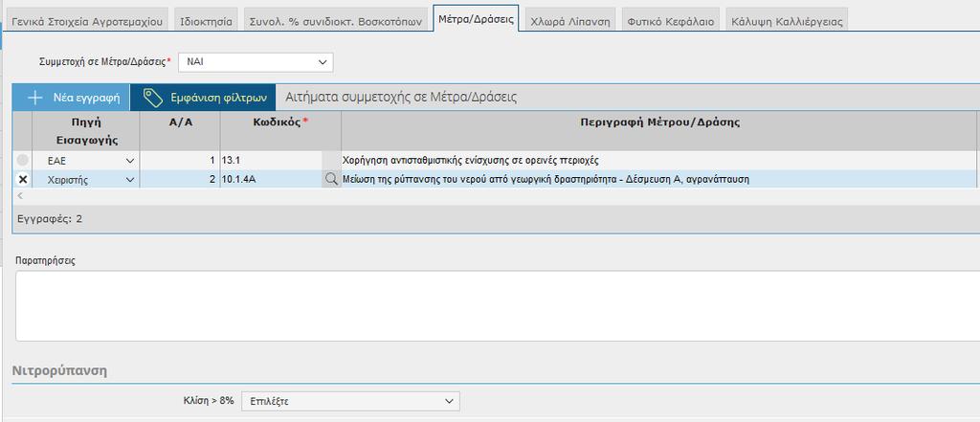Click the Νιτρορύπανση section heading
Image resolution: width=980 pixels, height=422 pixels.
click(59, 370)
